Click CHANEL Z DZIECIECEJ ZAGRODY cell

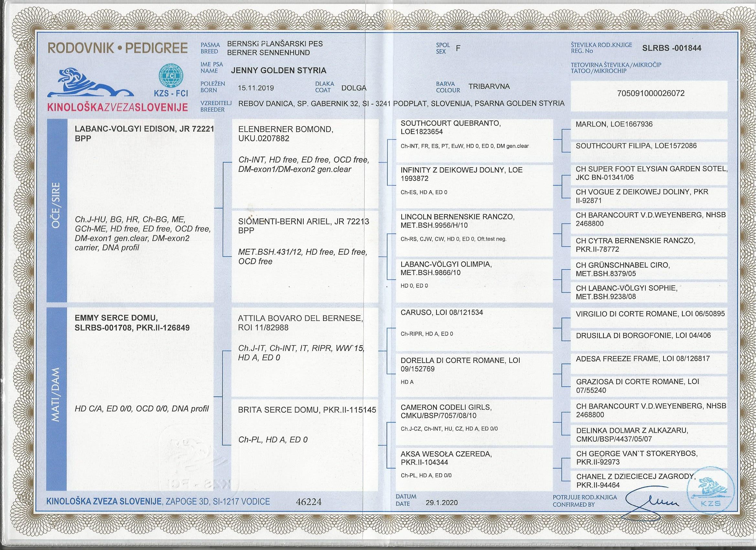(x=649, y=481)
